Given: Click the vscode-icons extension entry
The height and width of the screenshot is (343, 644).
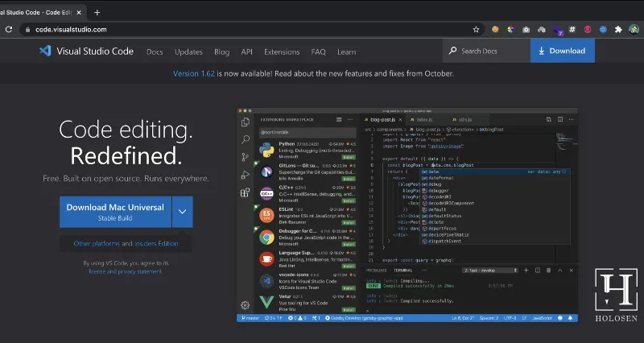Looking at the screenshot, I should click(307, 281).
